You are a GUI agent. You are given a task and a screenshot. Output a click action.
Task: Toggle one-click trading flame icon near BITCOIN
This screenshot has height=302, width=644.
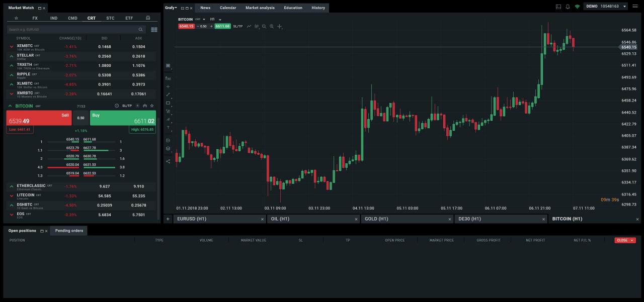coord(145,106)
